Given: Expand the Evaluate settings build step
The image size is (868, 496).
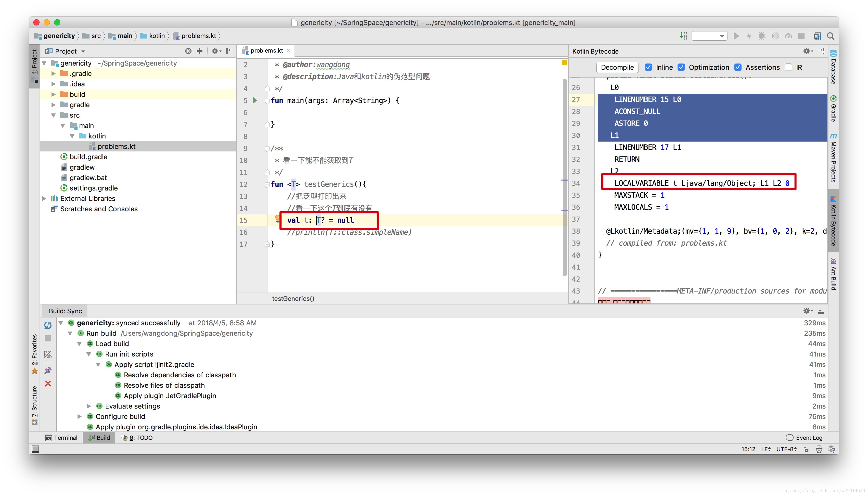Looking at the screenshot, I should 89,406.
